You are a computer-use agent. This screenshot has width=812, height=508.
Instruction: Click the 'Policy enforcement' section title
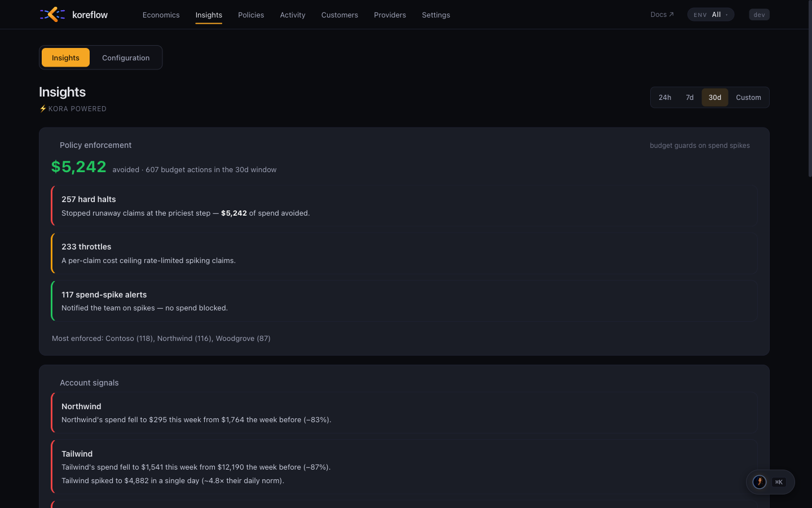tap(96, 145)
